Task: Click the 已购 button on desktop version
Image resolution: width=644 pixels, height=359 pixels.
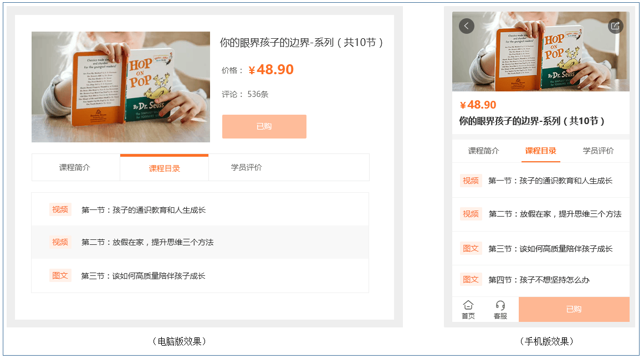Action: point(264,126)
